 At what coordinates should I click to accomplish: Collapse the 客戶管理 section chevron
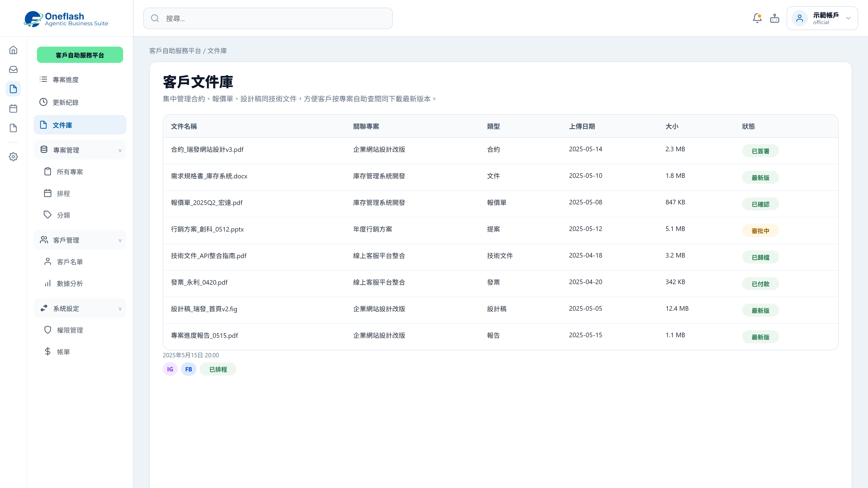pos(120,240)
